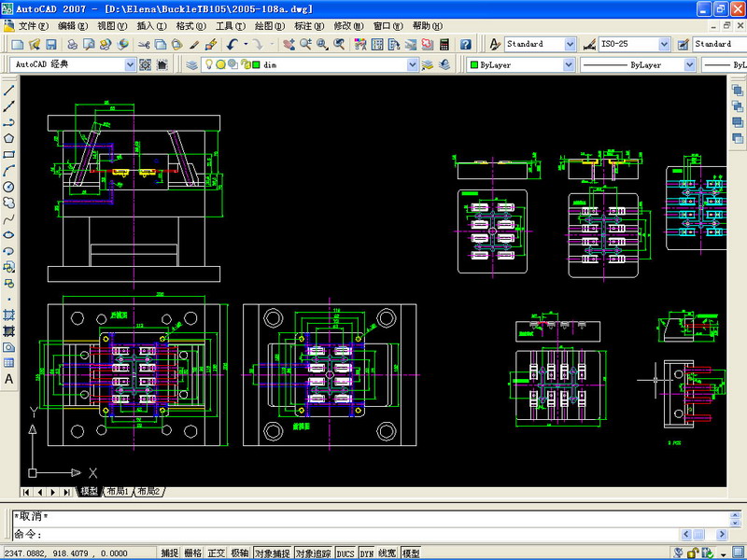Select the Rectangle drawing tool

[8, 154]
